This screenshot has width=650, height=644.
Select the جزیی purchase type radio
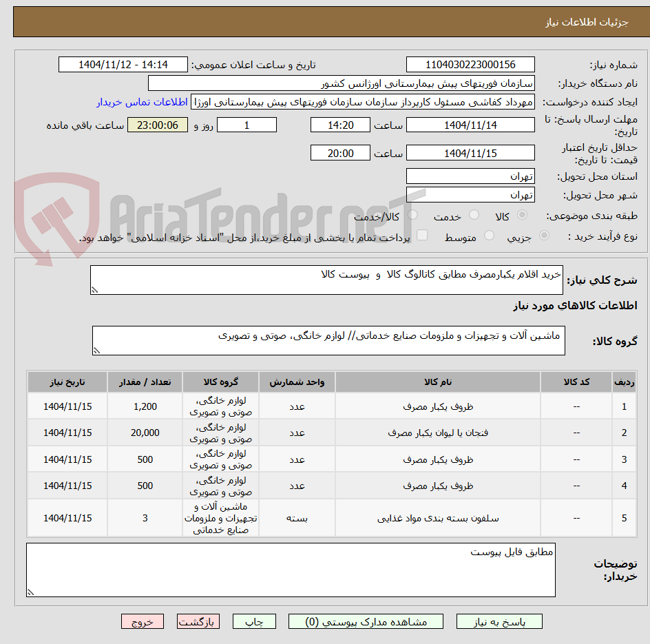544,236
